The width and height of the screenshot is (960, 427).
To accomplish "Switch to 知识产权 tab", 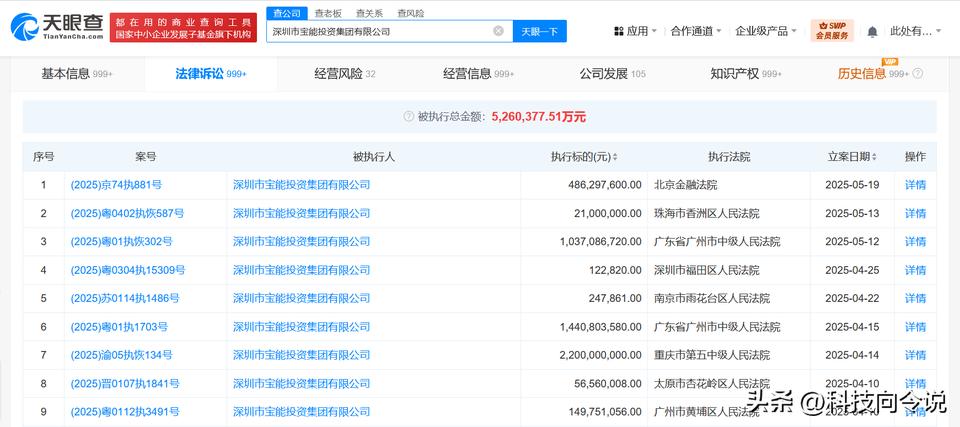I will (746, 74).
